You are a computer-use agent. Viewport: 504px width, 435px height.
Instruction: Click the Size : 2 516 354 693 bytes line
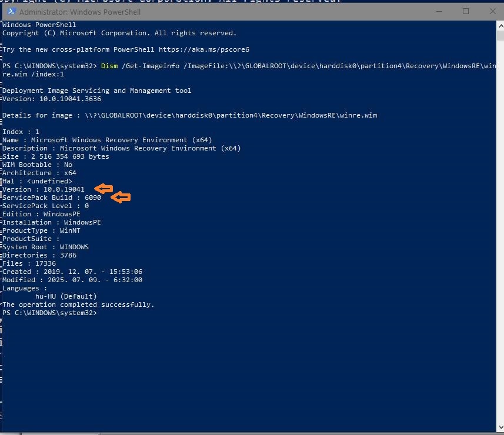point(56,156)
